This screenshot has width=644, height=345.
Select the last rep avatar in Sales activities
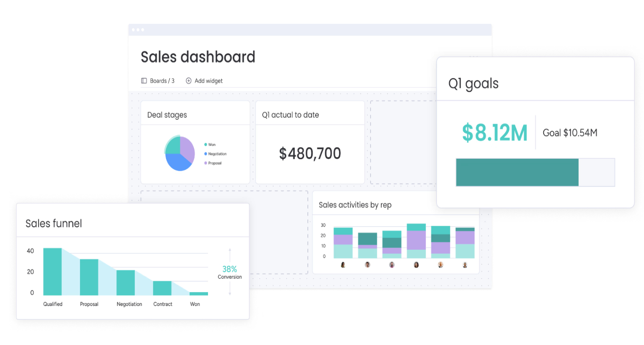(x=465, y=265)
